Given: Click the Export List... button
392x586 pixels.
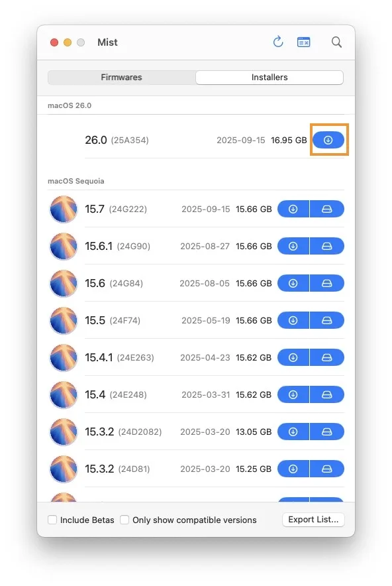Looking at the screenshot, I should 313,520.
